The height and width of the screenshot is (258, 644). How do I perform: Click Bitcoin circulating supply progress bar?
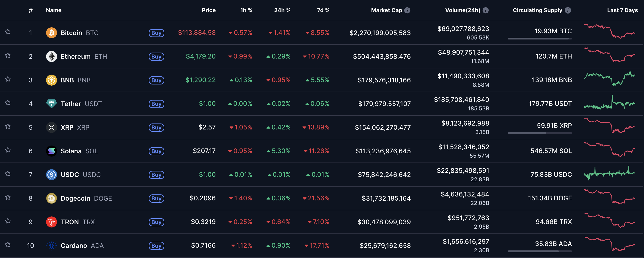[x=539, y=39]
